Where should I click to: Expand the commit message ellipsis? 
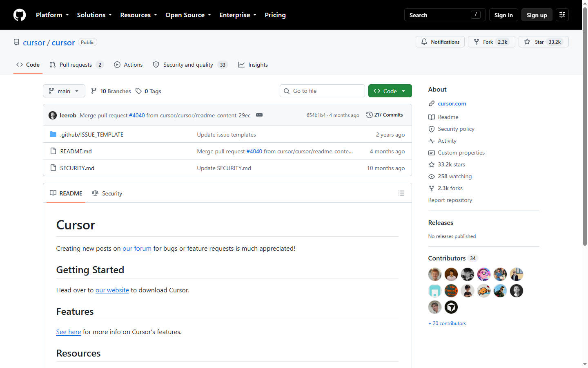coord(259,115)
